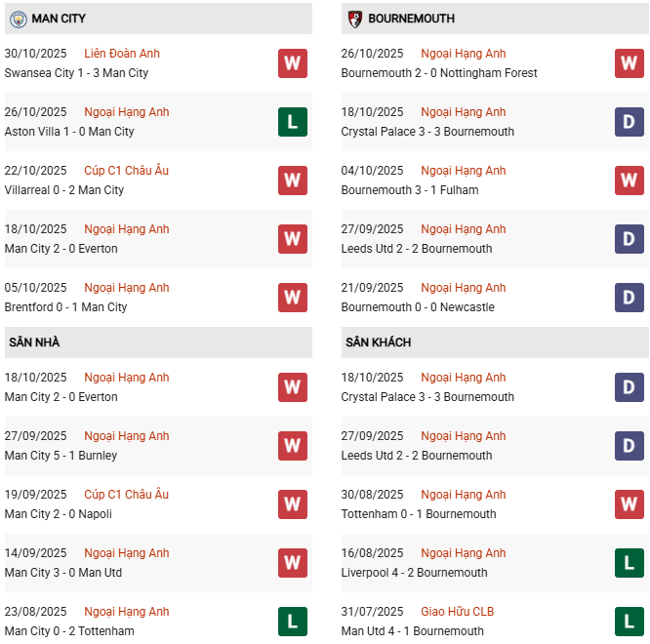Open Cúp C1 Châu Âu link above Villarreal match
The height and width of the screenshot is (644, 650).
coord(126,171)
